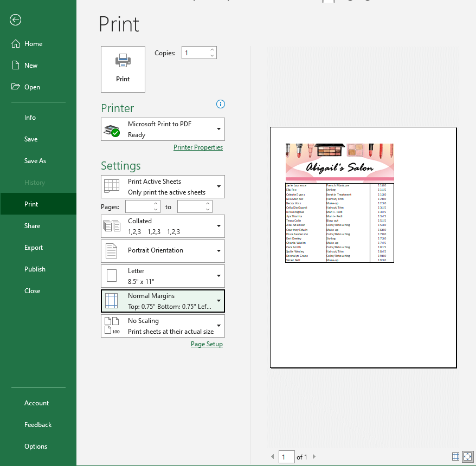Image resolution: width=476 pixels, height=466 pixels.
Task: Increase Copies with the up stepper arrow
Action: click(211, 49)
